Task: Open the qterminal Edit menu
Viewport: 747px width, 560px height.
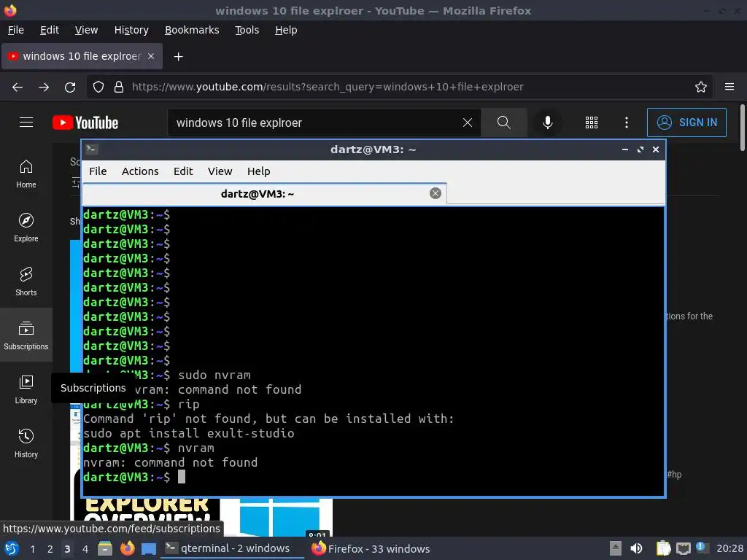Action: click(x=183, y=171)
